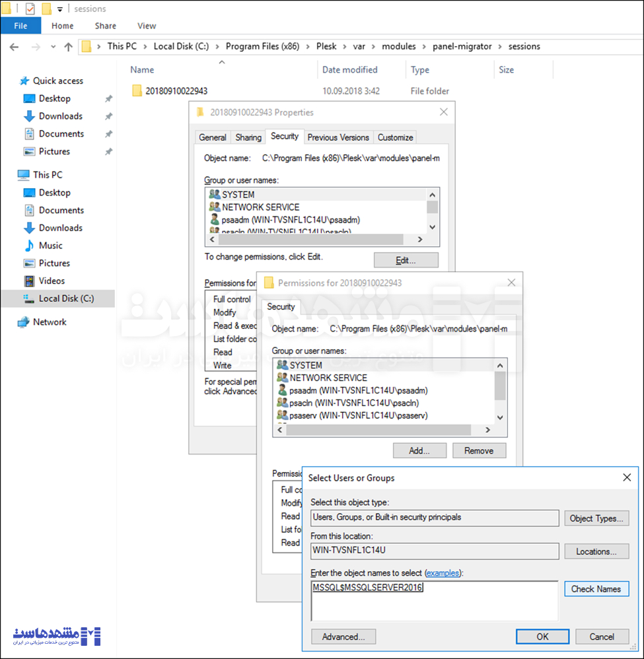Click in object names text field
The height and width of the screenshot is (659, 644).
coord(435,601)
